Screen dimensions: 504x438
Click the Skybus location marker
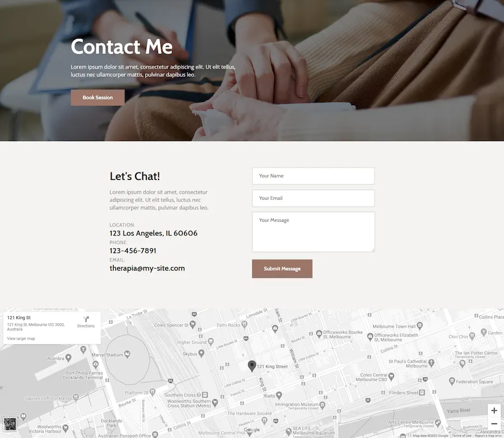pos(201,353)
